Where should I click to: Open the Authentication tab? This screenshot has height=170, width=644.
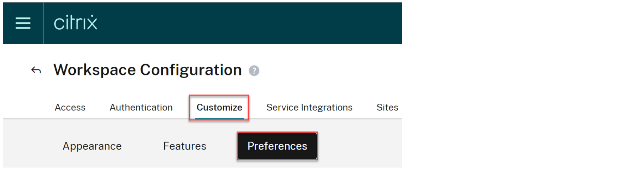[x=141, y=107]
